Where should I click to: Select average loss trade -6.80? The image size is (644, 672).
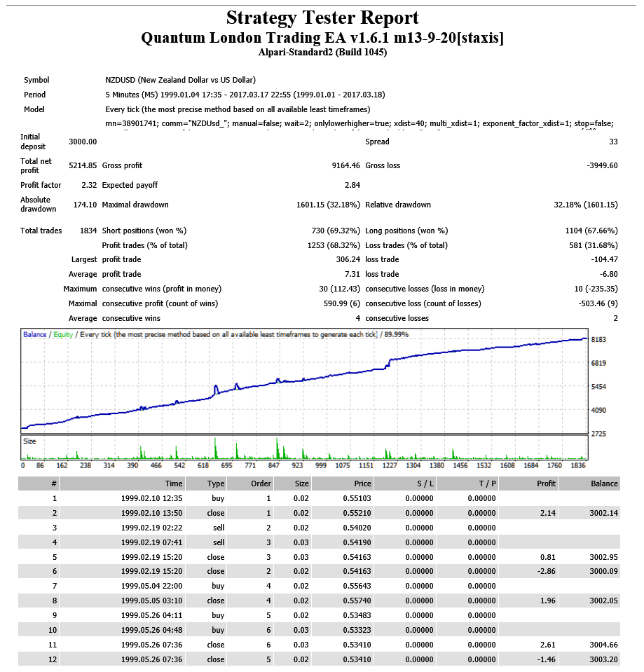click(608, 274)
